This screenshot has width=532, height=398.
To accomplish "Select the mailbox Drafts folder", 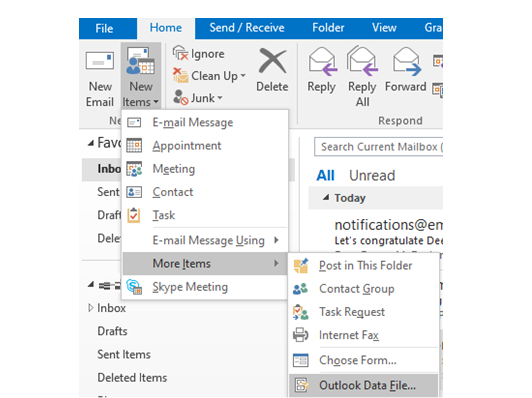I will click(112, 331).
